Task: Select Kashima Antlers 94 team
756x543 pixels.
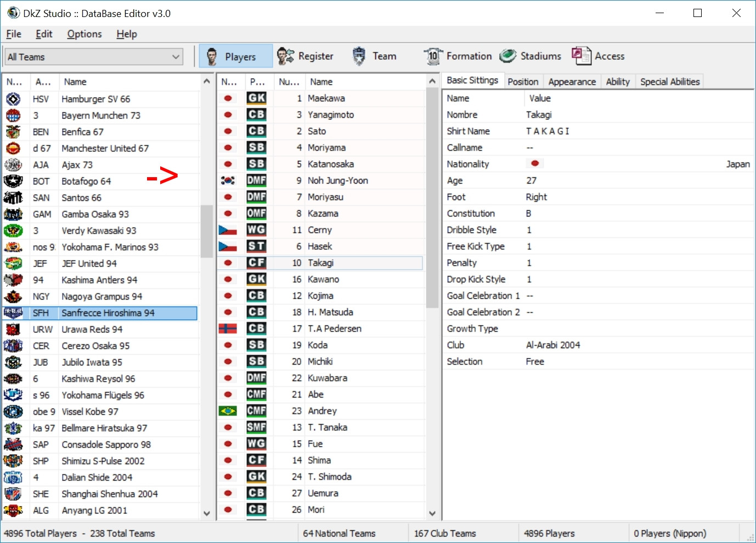Action: pyautogui.click(x=99, y=280)
